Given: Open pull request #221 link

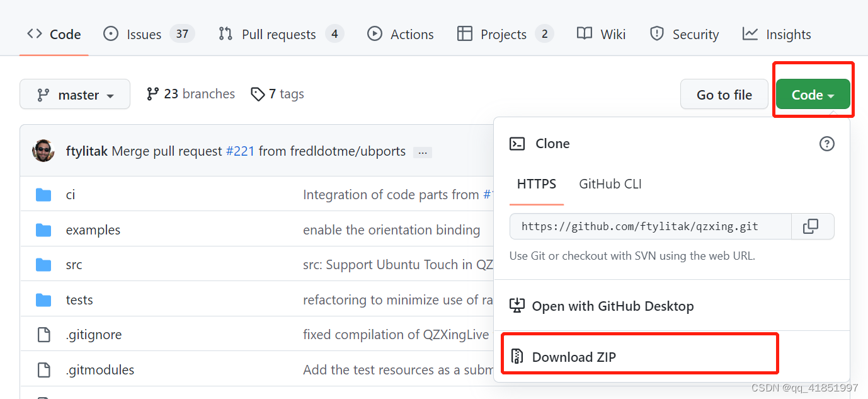Looking at the screenshot, I should click(241, 151).
